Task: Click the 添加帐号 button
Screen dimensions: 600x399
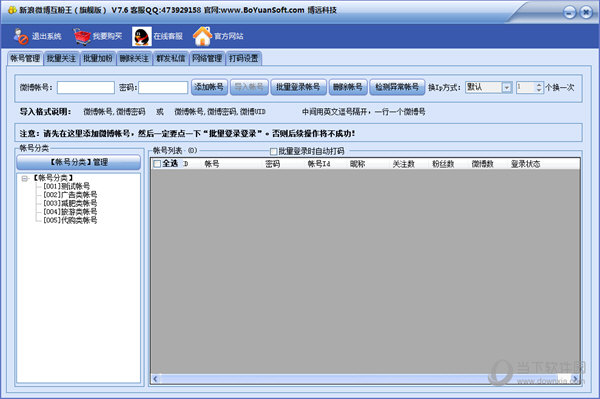Action: [x=209, y=87]
